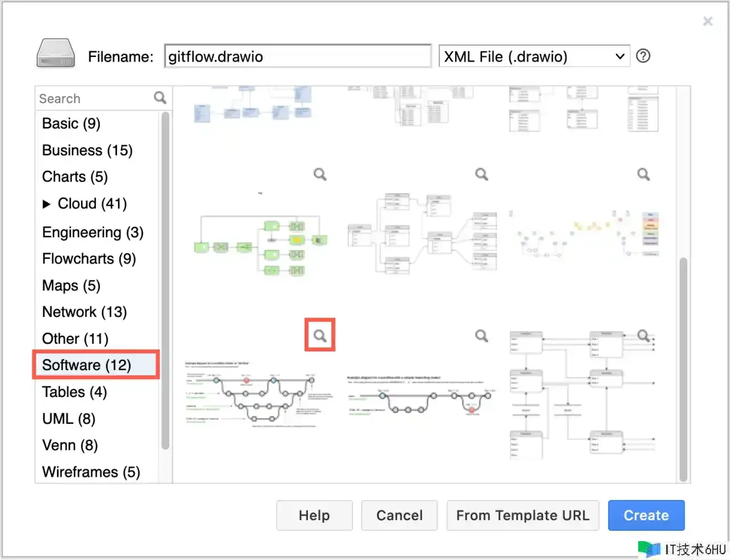Open the UML (8) template category

(x=68, y=419)
